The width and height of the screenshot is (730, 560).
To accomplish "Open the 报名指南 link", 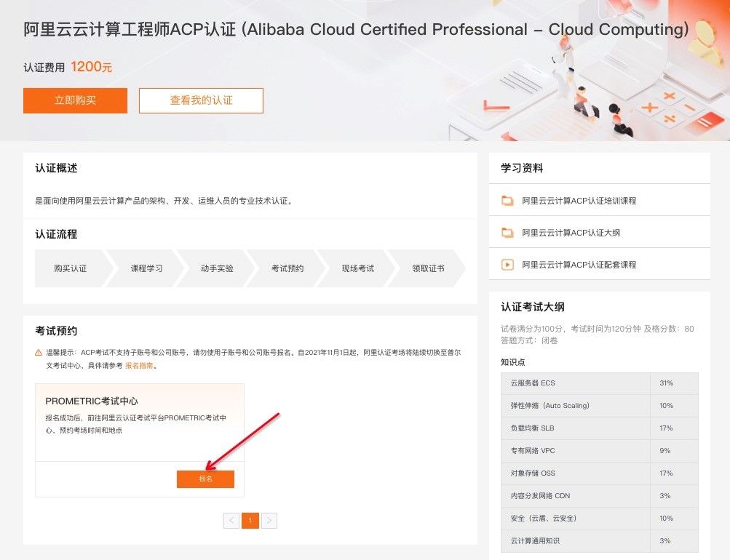I will pos(139,366).
